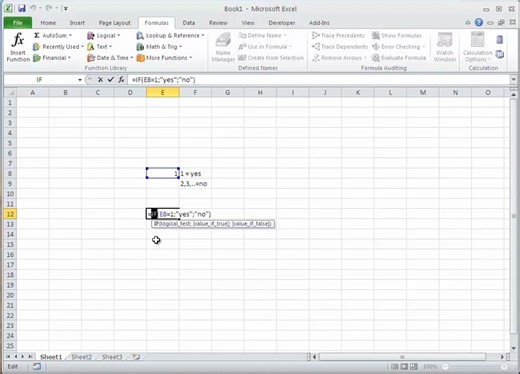Switch to the Add-Ins tab
This screenshot has height=374, width=520.
click(319, 23)
